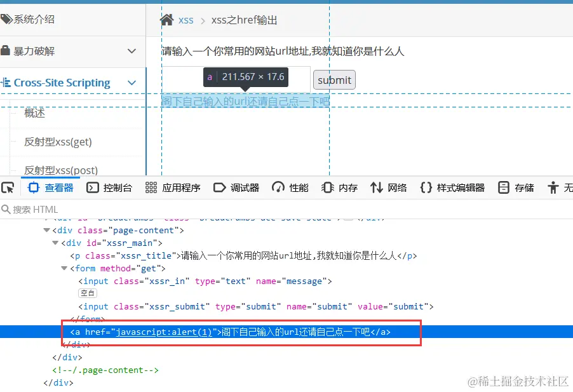This screenshot has width=573, height=392.
Task: Click the debugger tag icon
Action: (x=220, y=188)
